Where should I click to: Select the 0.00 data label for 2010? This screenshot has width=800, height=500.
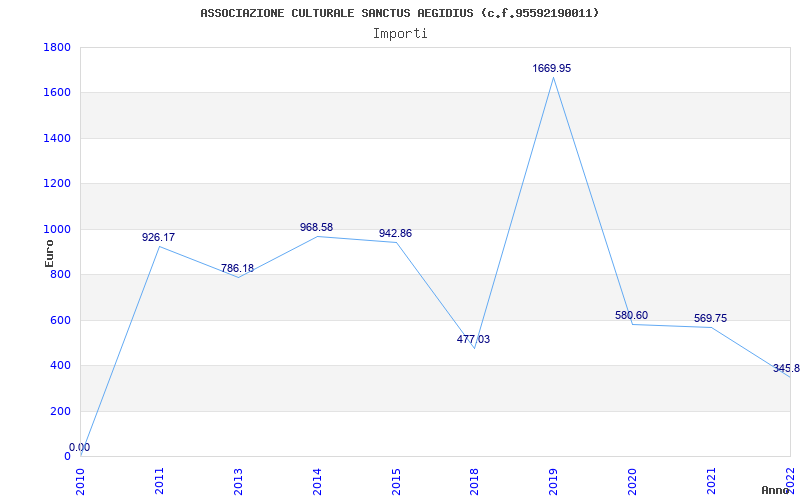80,447
